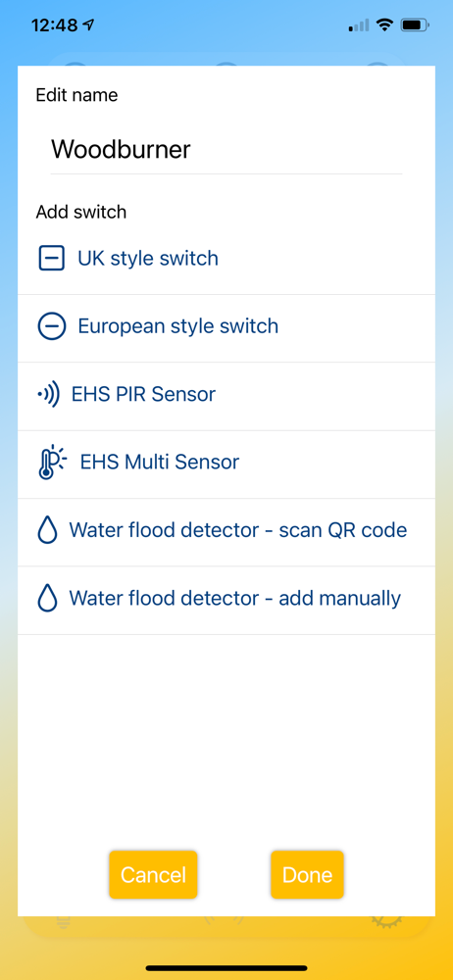
Task: Tap the gear icon behind the dialog
Action: point(385,920)
